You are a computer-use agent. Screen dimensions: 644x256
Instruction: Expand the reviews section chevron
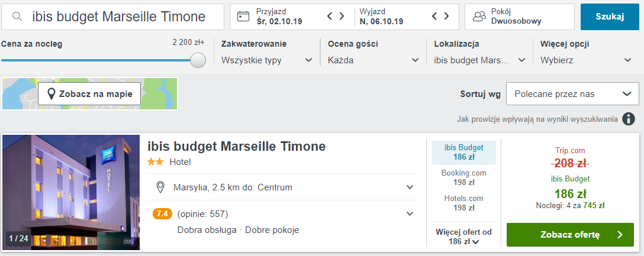pos(410,214)
